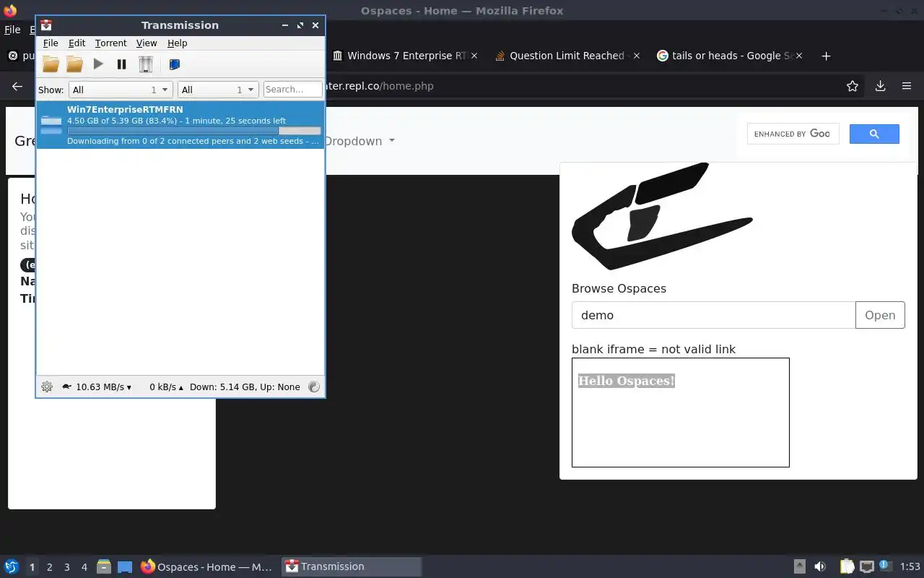Click the Enhanced by Google search box
Screen dimensions: 924x578
tap(793, 134)
